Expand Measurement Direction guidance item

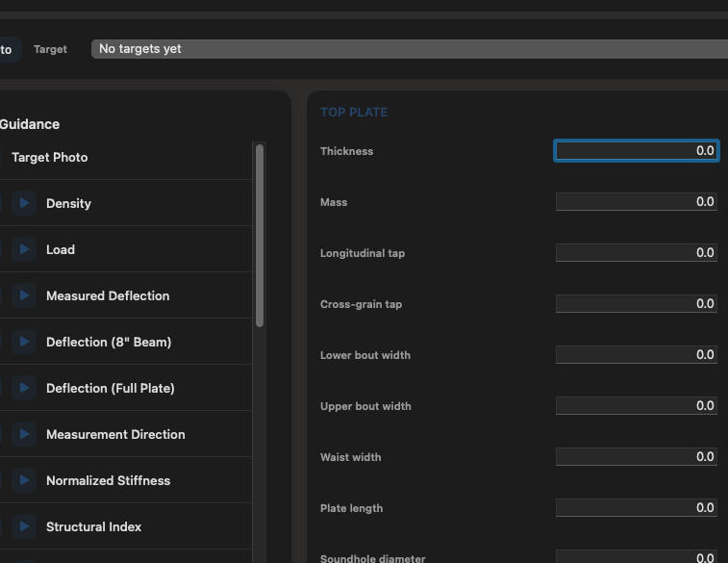(x=24, y=434)
